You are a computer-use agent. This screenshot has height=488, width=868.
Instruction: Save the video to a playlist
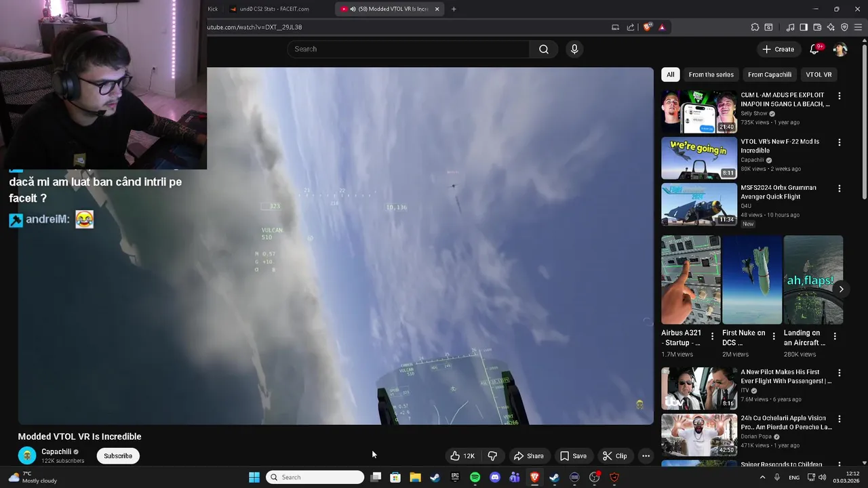point(573,456)
